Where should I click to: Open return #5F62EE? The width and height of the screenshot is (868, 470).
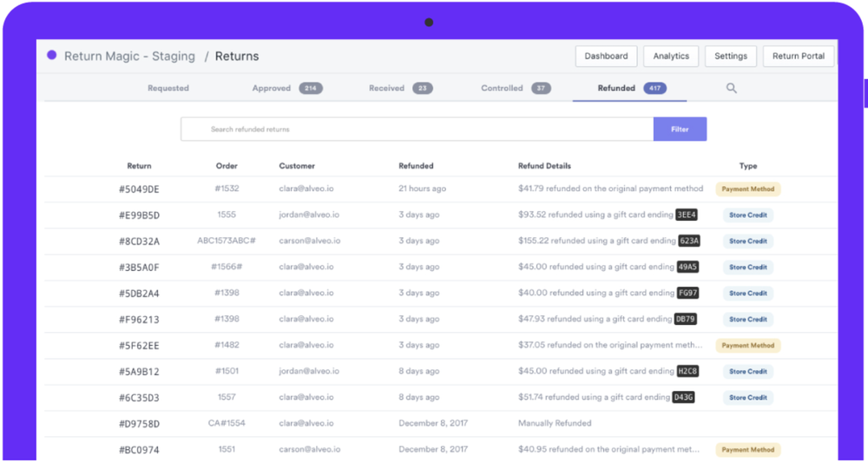(139, 345)
